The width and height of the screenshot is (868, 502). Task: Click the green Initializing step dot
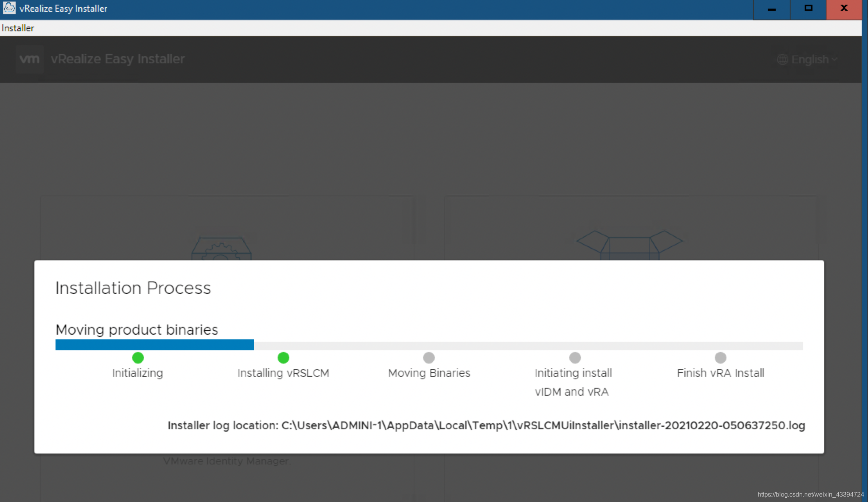pyautogui.click(x=138, y=357)
